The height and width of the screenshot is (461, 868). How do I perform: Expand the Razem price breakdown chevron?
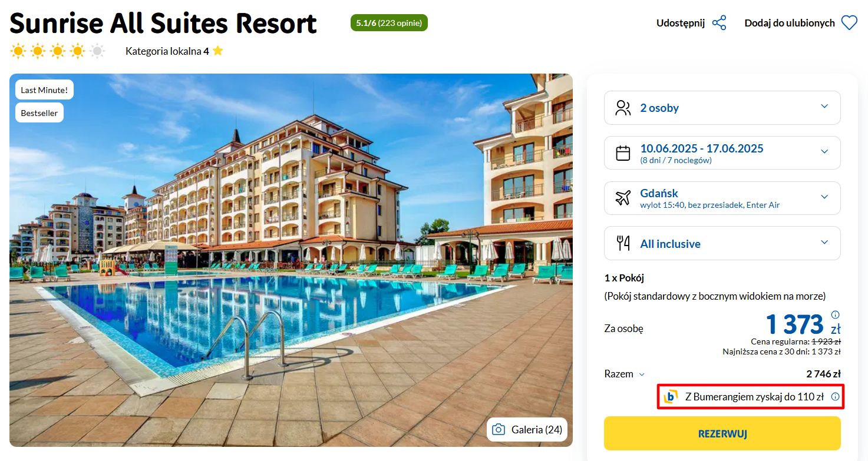pyautogui.click(x=642, y=374)
